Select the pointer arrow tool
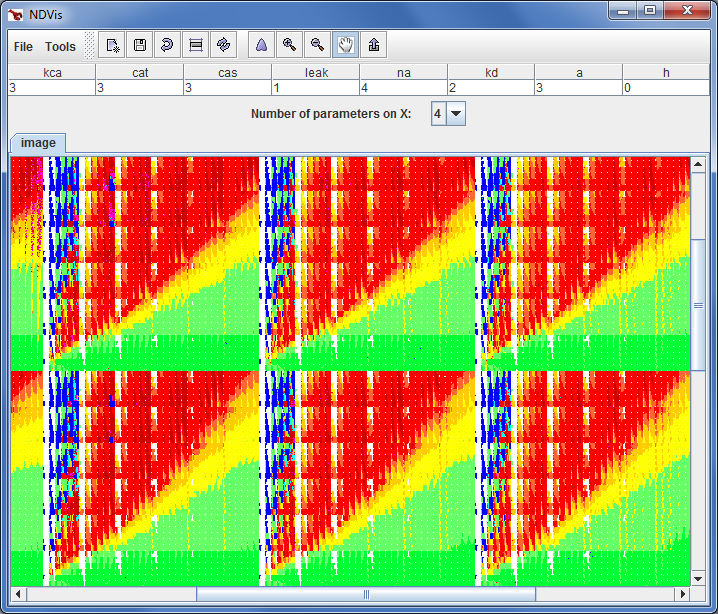The height and width of the screenshot is (614, 718). click(261, 45)
